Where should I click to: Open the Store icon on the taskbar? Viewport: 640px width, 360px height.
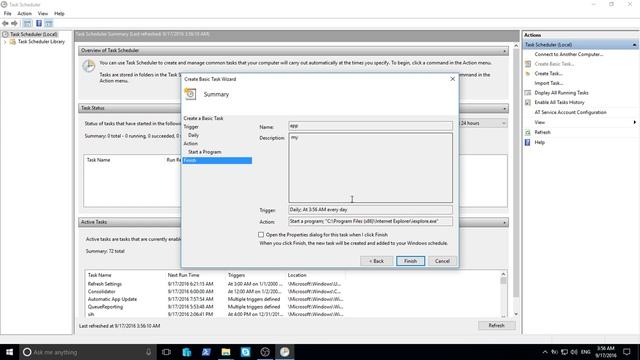coord(187,352)
